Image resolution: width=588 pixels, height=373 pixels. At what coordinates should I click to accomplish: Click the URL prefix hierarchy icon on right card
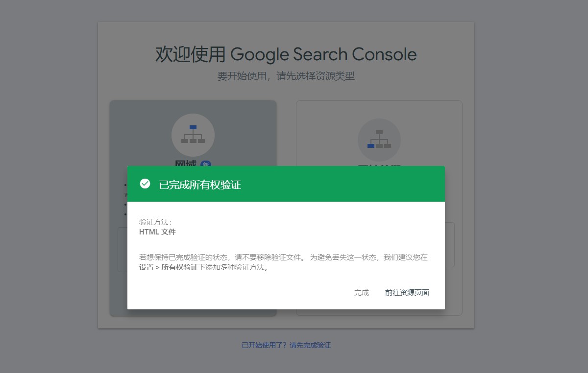point(379,140)
